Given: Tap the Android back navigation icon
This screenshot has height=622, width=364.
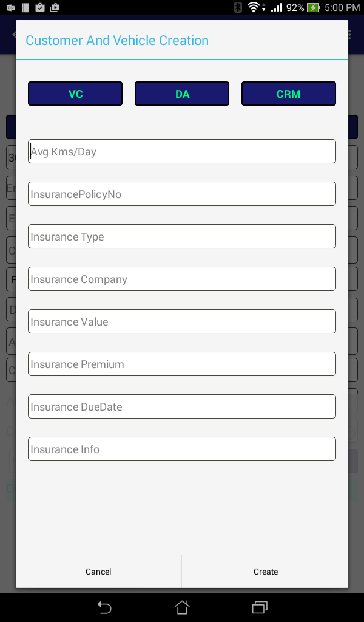Looking at the screenshot, I should pyautogui.click(x=104, y=607).
